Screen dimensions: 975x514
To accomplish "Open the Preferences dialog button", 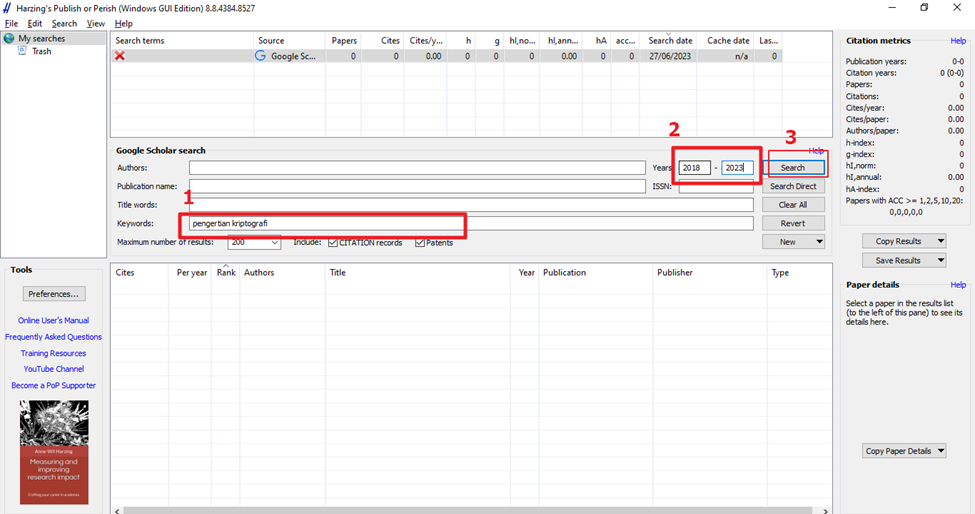I will tap(53, 294).
